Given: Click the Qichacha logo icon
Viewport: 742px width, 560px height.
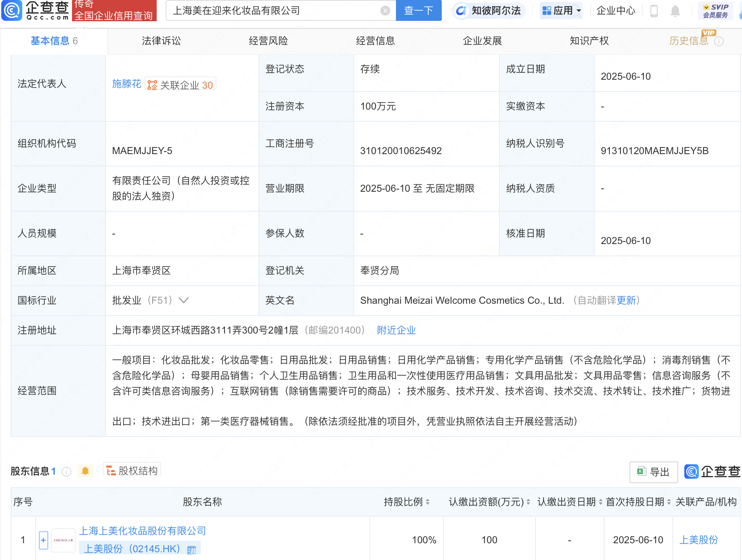Looking at the screenshot, I should point(12,10).
